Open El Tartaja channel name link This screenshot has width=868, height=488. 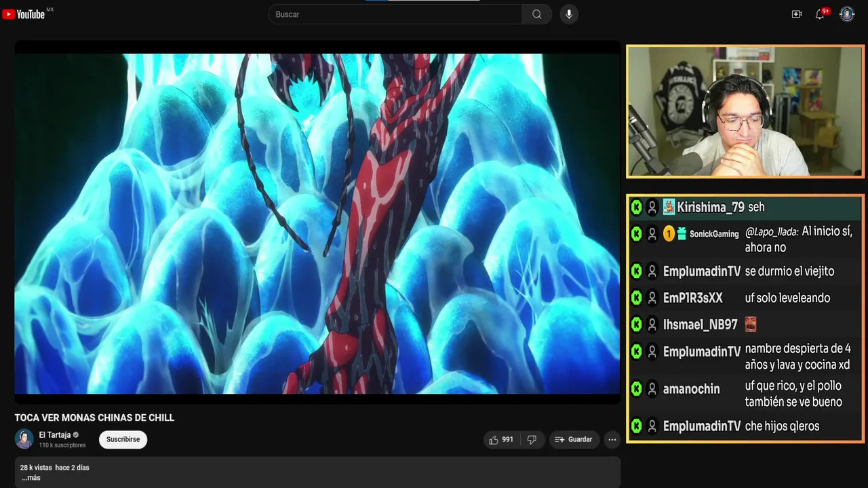[54, 435]
